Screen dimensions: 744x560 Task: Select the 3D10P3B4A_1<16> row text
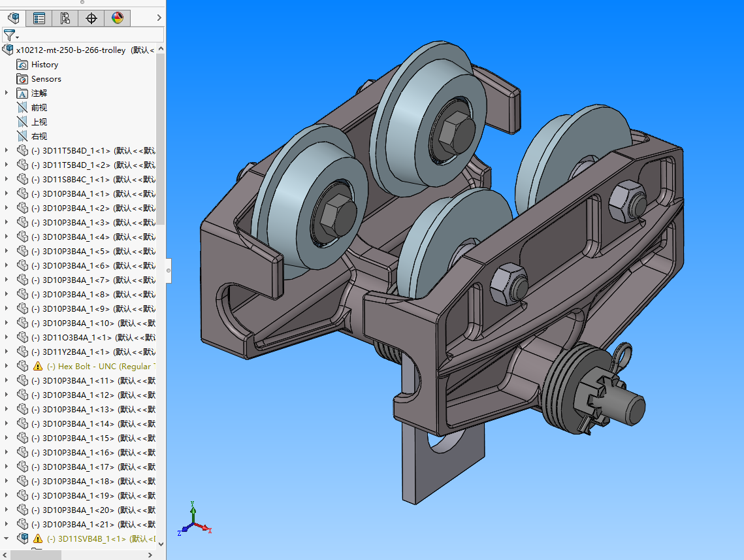click(93, 452)
